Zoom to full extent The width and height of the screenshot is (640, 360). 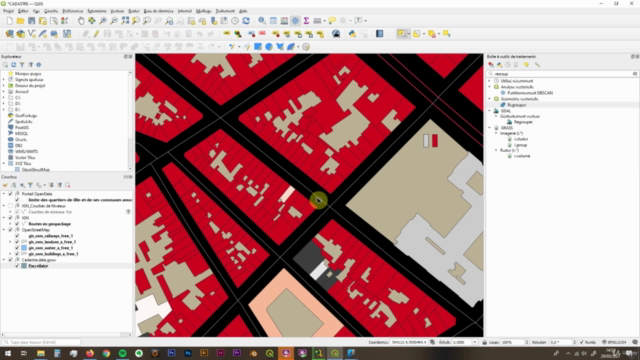click(125, 21)
